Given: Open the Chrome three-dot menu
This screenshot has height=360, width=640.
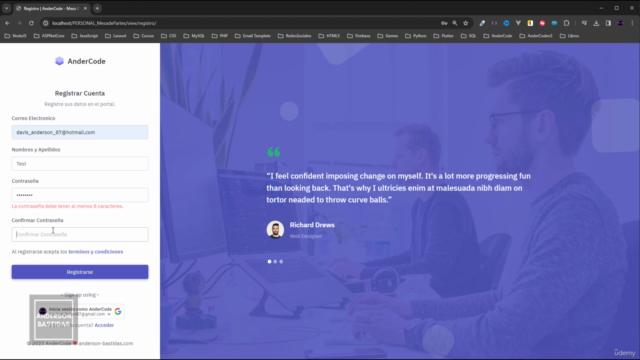Looking at the screenshot, I should point(632,23).
